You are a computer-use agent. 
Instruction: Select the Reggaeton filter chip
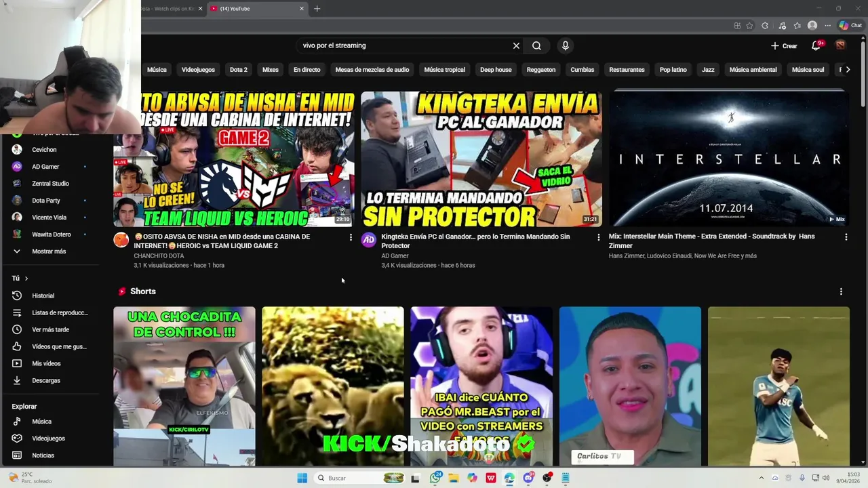pos(541,69)
